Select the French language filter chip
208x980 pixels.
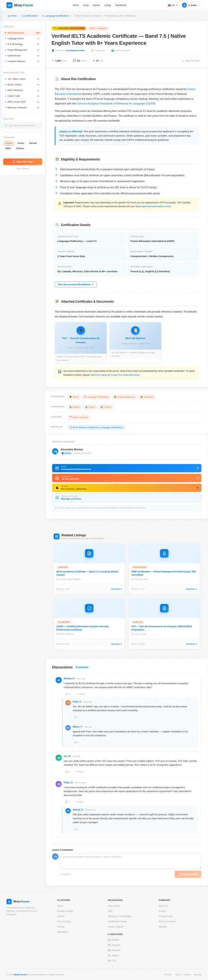coord(21,143)
